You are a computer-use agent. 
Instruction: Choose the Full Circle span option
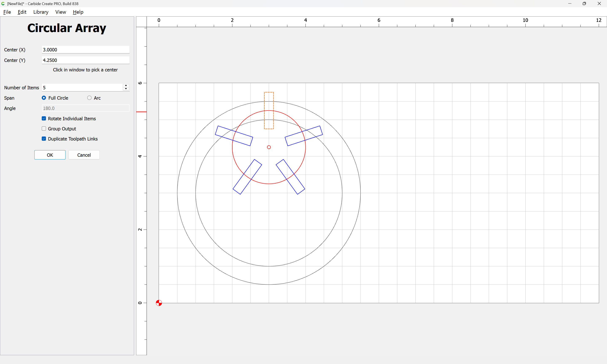tap(44, 98)
